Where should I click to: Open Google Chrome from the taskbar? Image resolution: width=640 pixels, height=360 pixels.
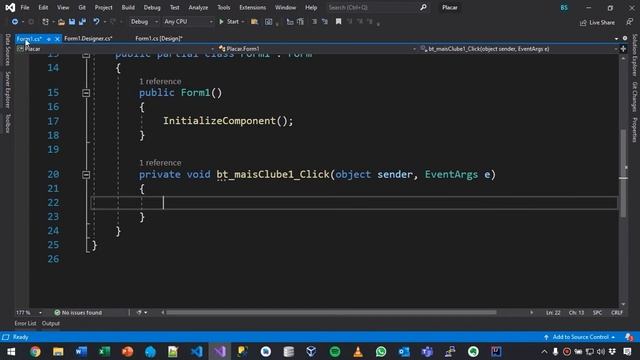[x=35, y=351]
